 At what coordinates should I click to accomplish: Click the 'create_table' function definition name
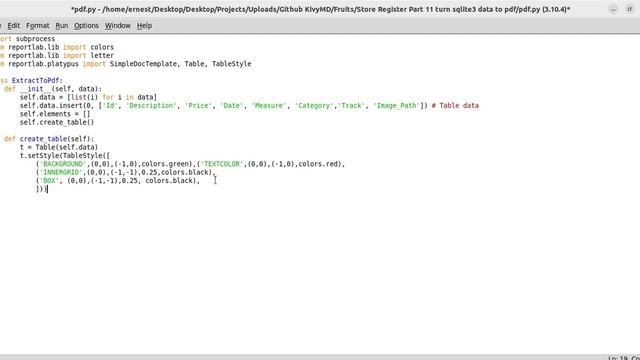pos(43,139)
